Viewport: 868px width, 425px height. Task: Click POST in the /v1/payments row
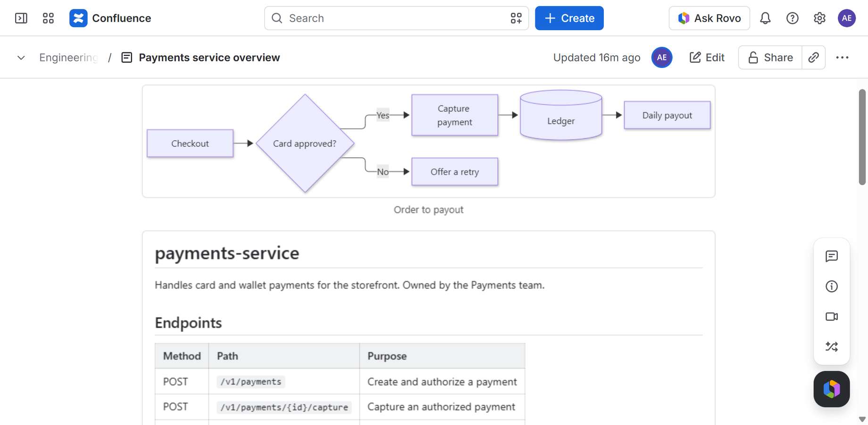175,382
